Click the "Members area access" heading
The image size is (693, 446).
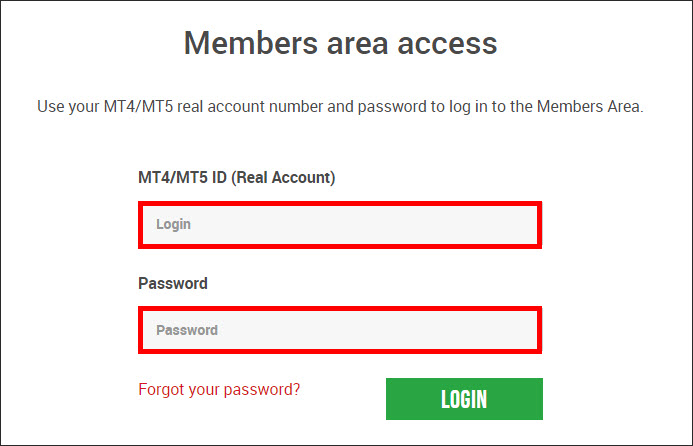(340, 44)
